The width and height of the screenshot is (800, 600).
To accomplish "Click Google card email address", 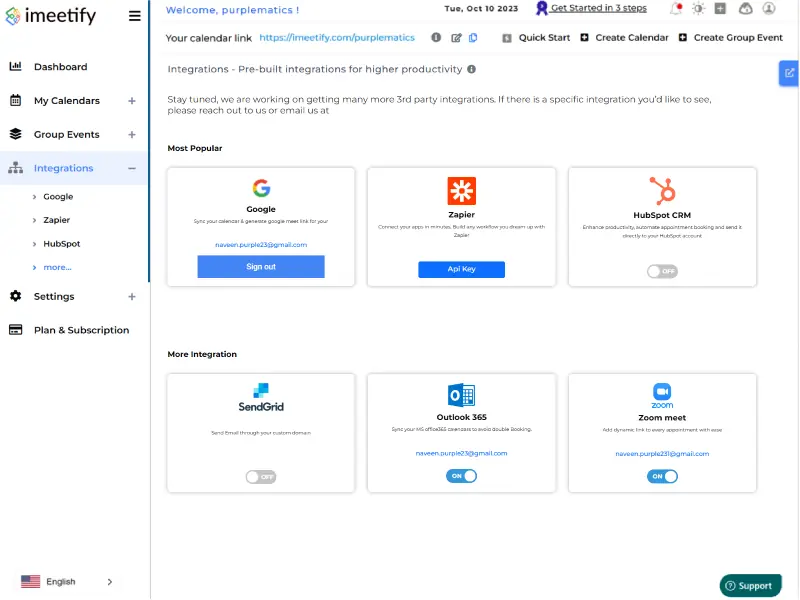I will [261, 244].
